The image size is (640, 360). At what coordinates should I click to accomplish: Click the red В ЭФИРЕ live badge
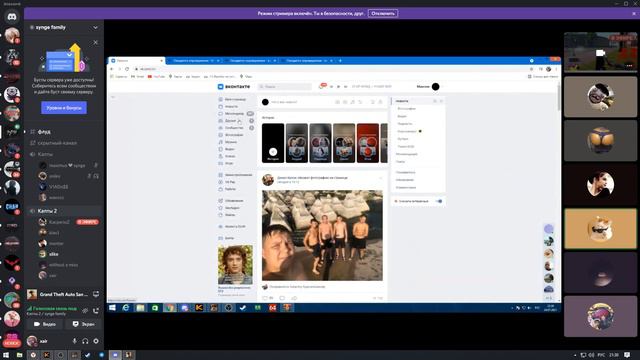87,222
